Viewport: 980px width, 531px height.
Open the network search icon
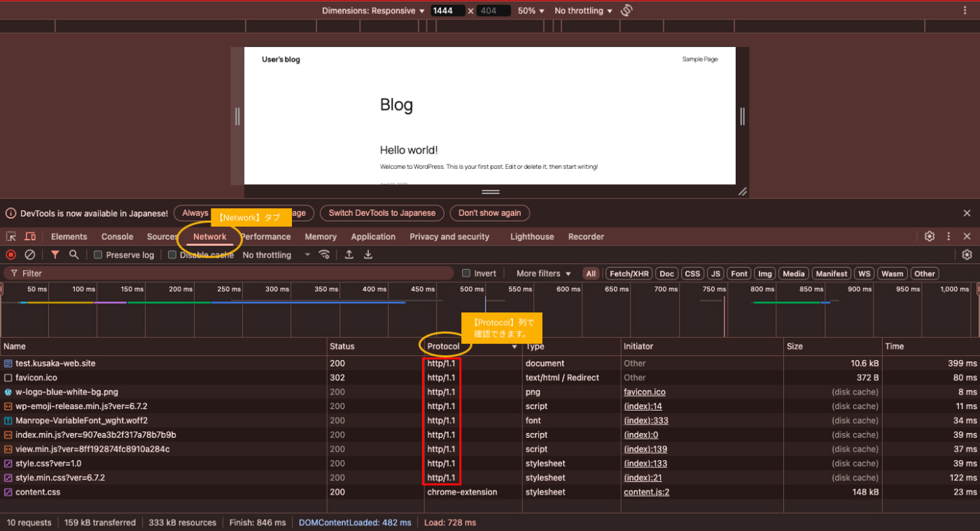pyautogui.click(x=73, y=254)
